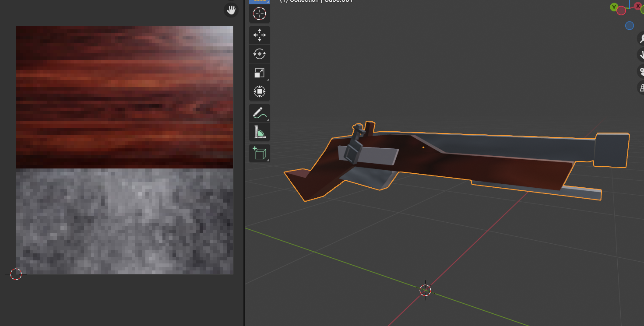Select the Measure tool

click(260, 132)
